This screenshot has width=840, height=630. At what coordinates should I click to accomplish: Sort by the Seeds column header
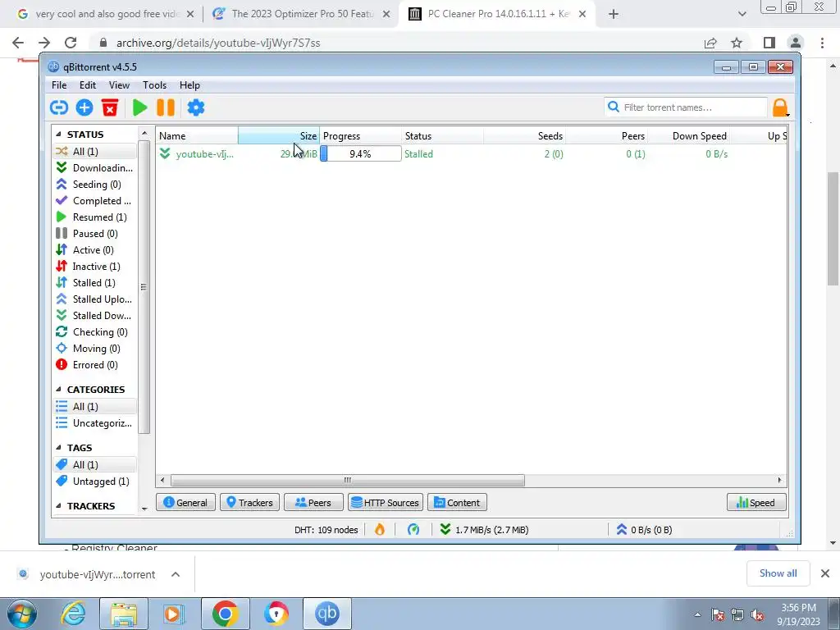(x=524, y=136)
